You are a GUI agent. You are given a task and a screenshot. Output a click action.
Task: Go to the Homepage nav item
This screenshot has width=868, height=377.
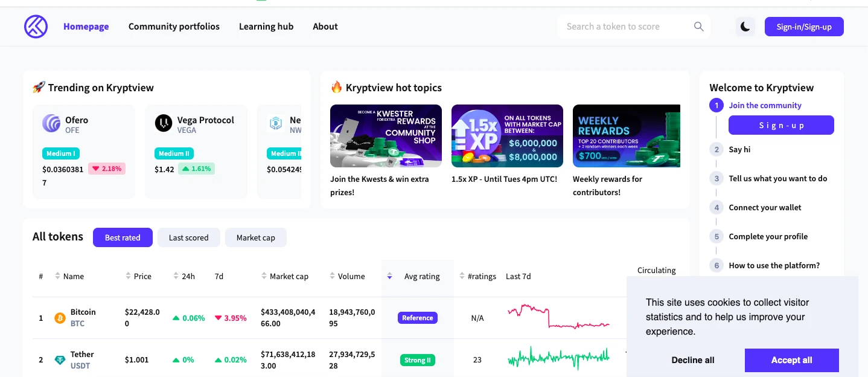(86, 27)
